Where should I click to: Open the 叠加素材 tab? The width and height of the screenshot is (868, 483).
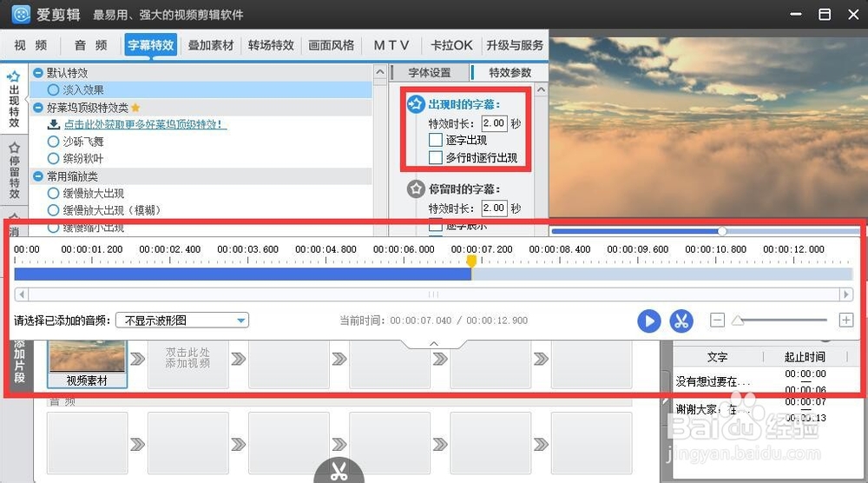210,45
